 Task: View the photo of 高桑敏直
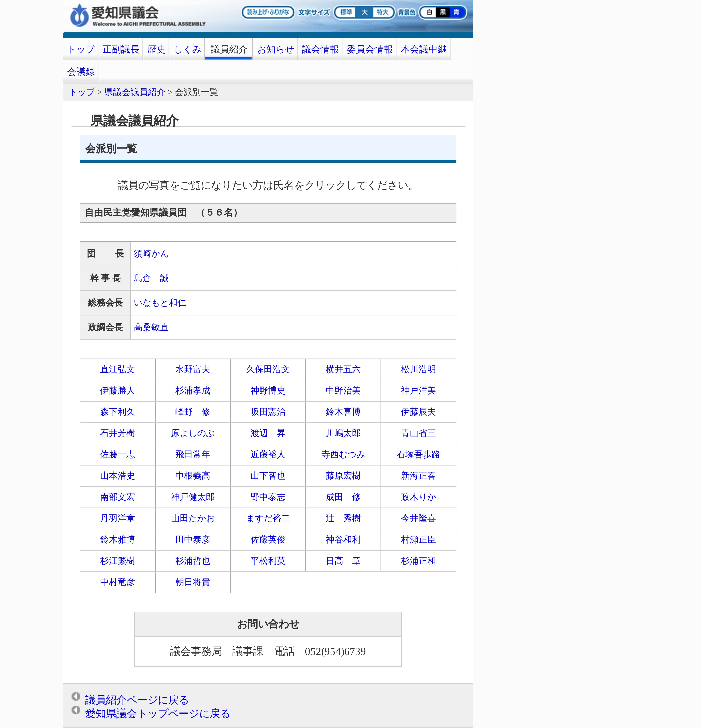(x=151, y=327)
